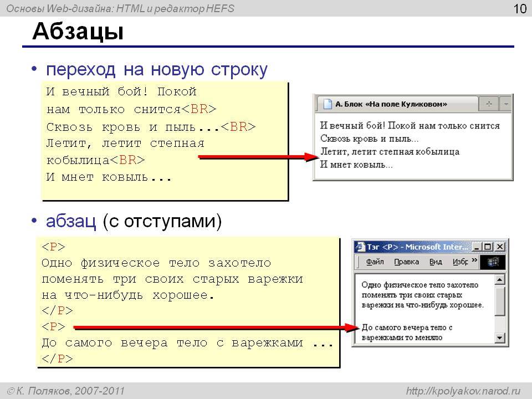Open the Вид menu

point(436,262)
